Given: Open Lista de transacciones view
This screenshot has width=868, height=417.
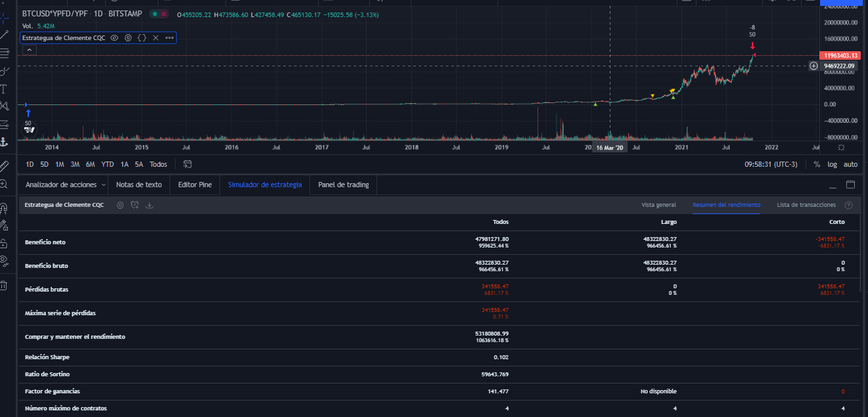Looking at the screenshot, I should [806, 205].
